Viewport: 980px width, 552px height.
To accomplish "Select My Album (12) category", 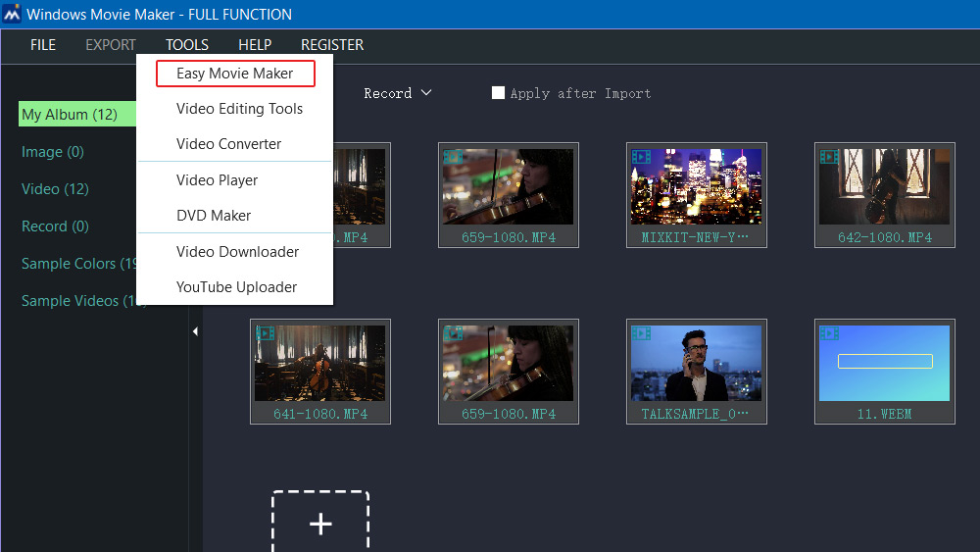I will pos(77,115).
